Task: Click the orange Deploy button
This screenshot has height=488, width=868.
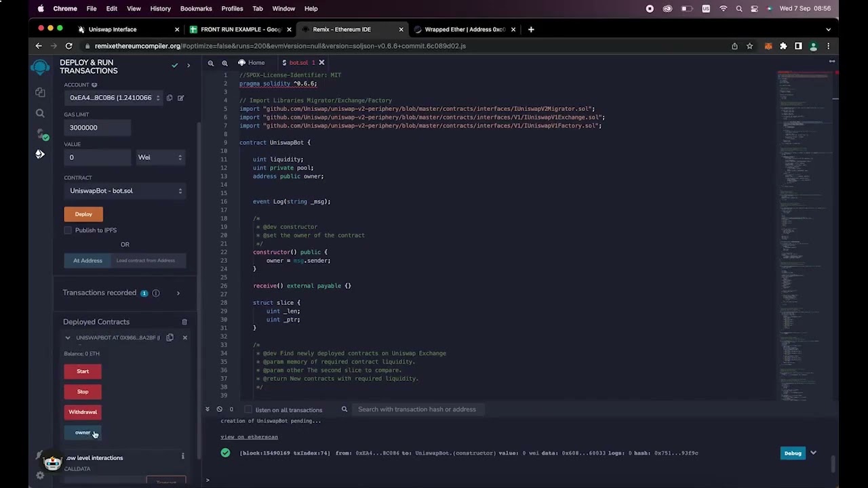Action: pos(83,214)
